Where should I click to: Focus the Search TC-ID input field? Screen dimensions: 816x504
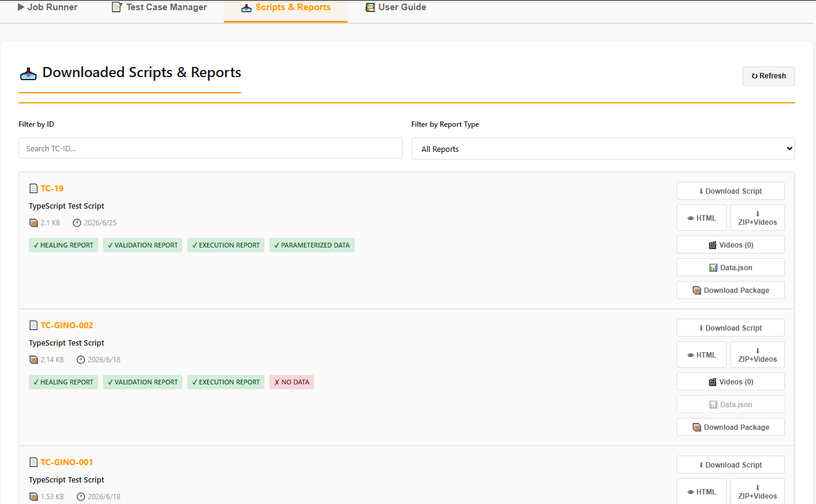click(x=211, y=148)
